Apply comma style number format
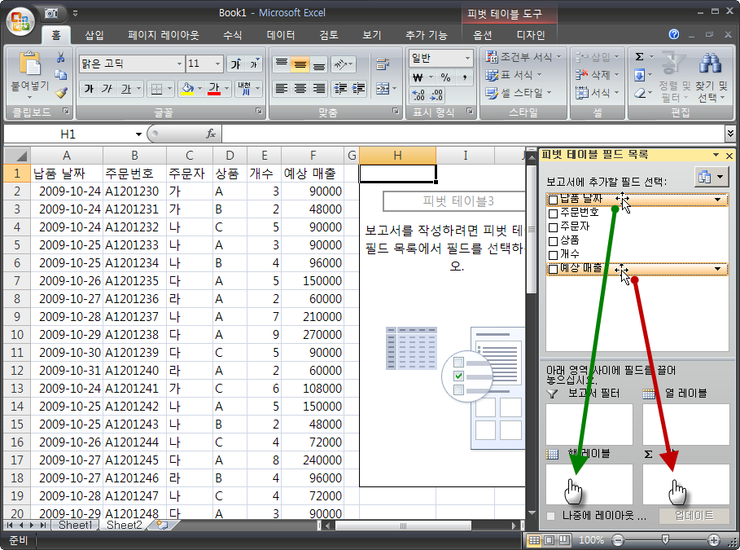The height and width of the screenshot is (550, 740). 464,77
